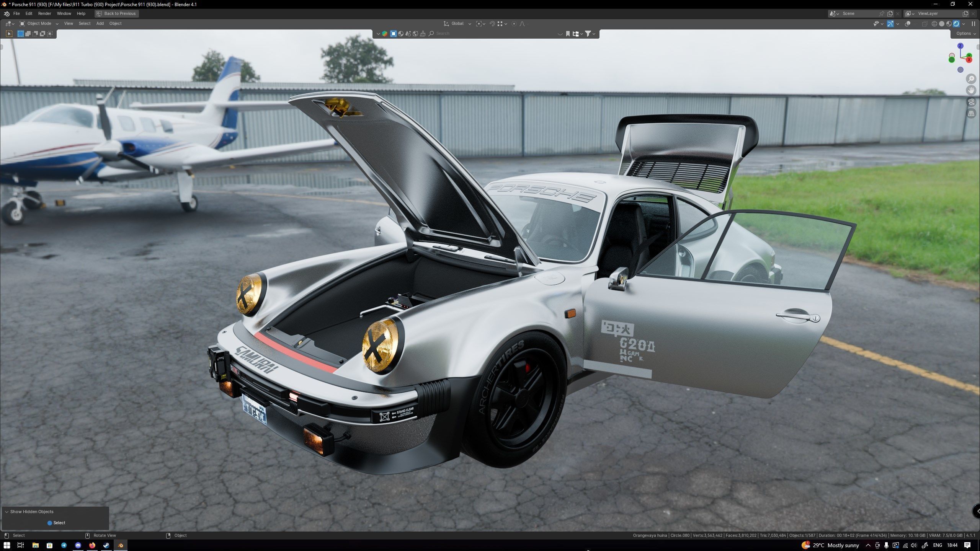Open the Object Mode dropdown

[x=39, y=24]
